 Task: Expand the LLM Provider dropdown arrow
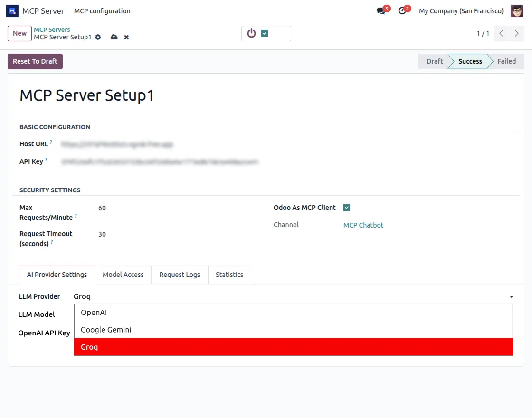pos(511,296)
